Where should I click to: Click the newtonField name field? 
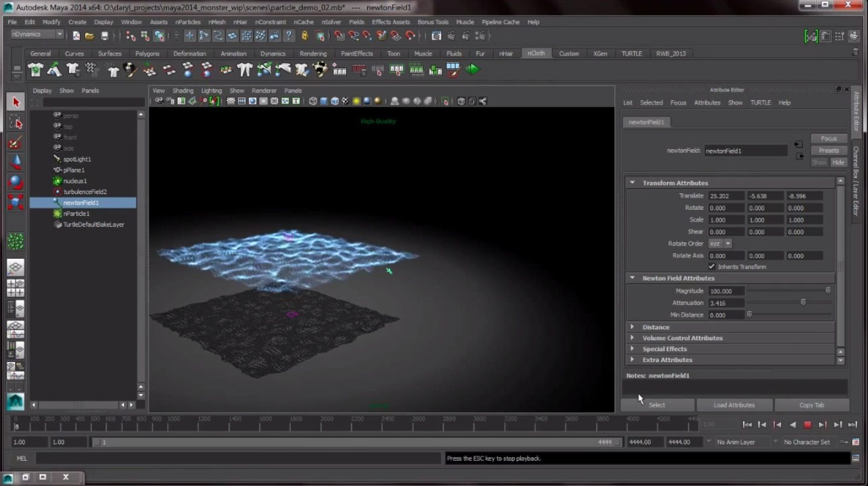(745, 151)
